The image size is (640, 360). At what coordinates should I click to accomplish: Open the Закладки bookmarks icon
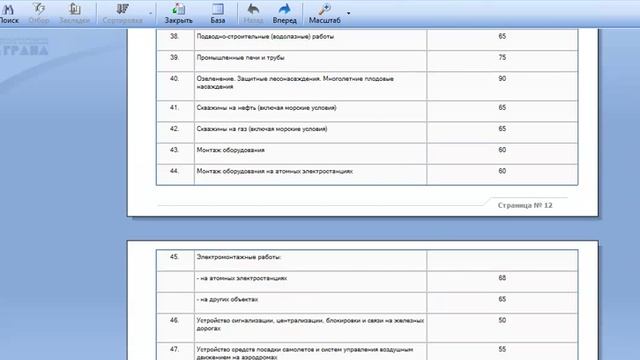coord(74,13)
